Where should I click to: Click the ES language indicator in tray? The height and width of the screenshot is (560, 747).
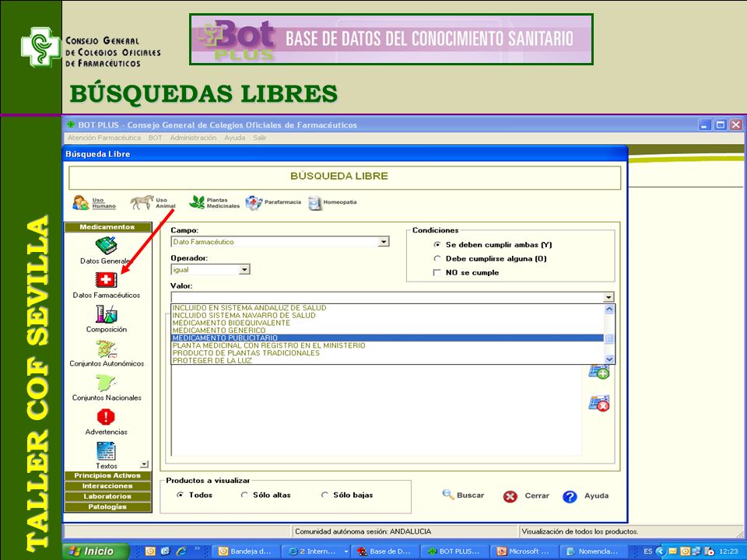[x=647, y=551]
